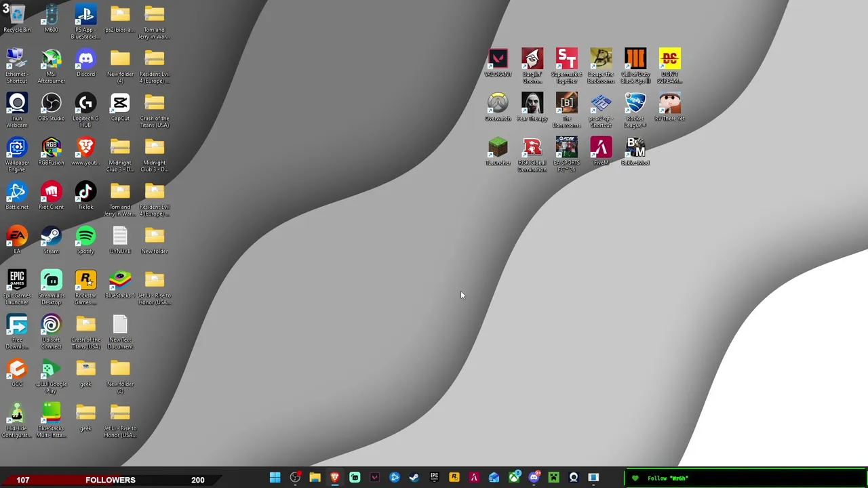Viewport: 868px width, 488px height.
Task: Open the RGBFusion shortcut
Action: coord(51,151)
